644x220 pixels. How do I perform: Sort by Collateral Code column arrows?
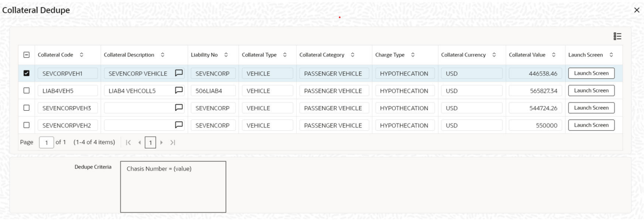click(81, 55)
